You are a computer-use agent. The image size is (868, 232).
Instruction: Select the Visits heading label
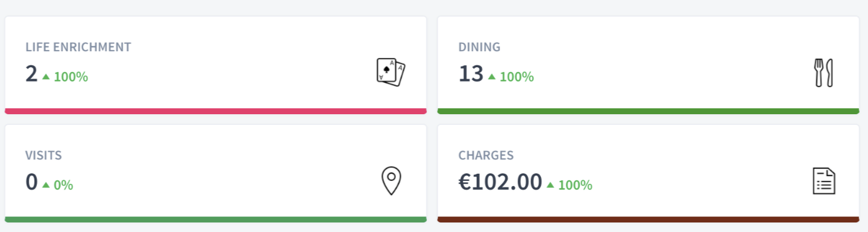point(43,155)
